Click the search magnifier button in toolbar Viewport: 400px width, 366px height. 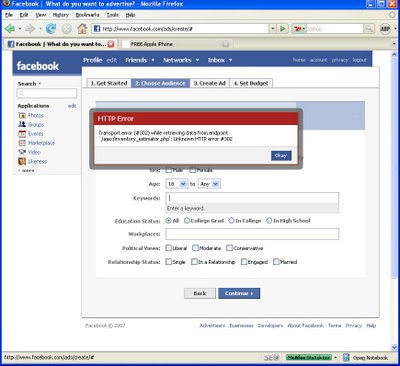[x=369, y=29]
